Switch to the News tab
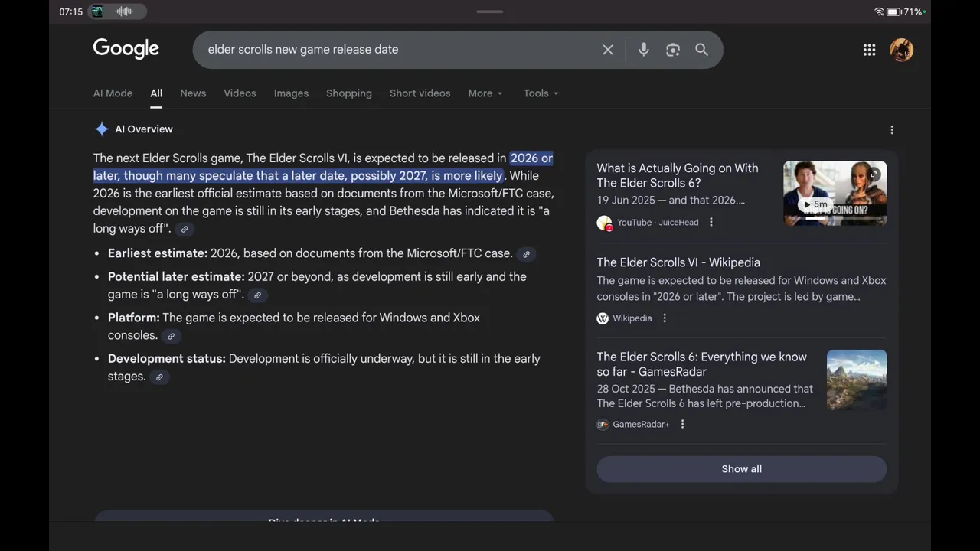980x551 pixels. coord(193,93)
